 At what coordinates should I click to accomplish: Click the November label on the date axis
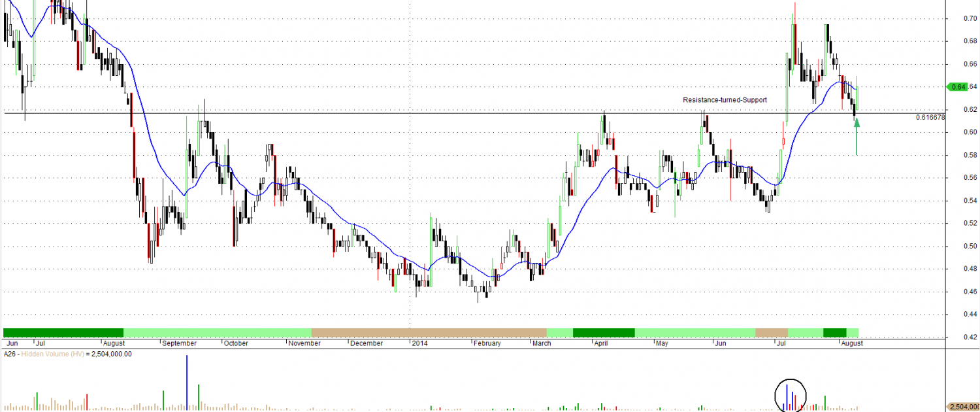pos(305,343)
